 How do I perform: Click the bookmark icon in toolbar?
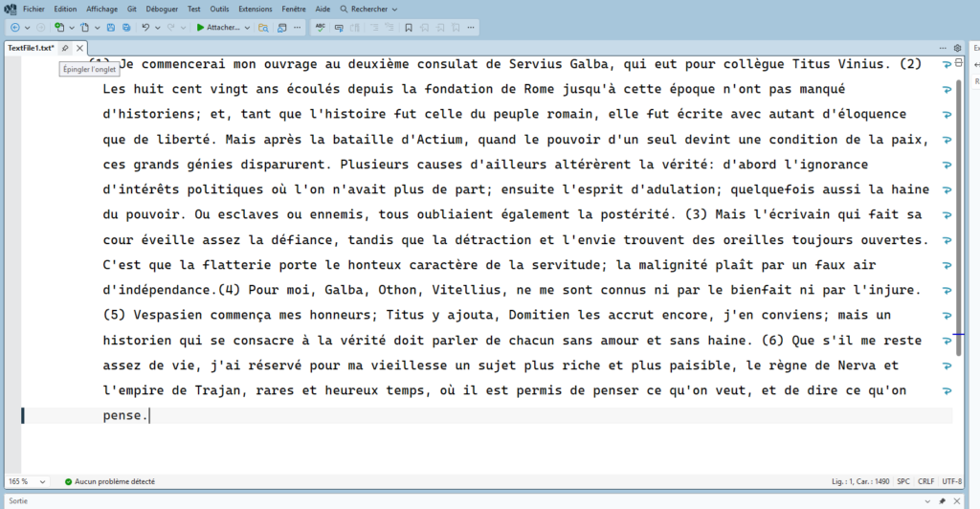pos(340,28)
